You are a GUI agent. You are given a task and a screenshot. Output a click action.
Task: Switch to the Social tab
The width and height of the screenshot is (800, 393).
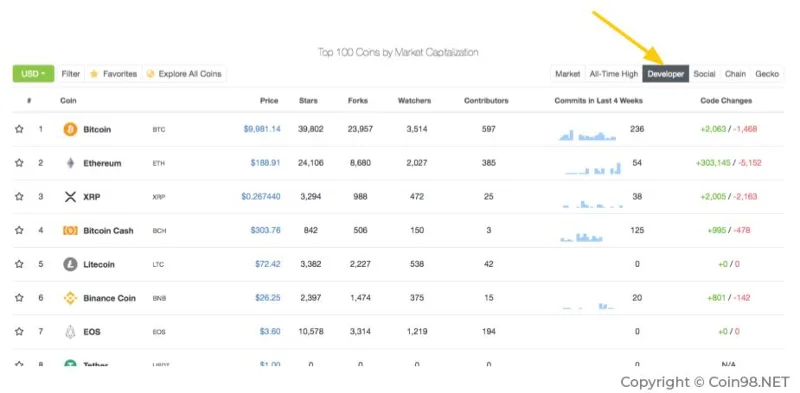704,73
